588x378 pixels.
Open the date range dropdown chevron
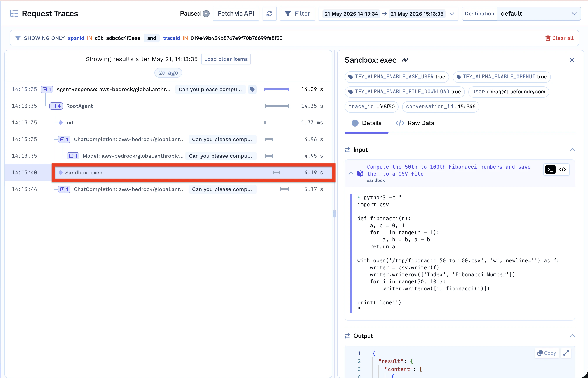pyautogui.click(x=451, y=14)
